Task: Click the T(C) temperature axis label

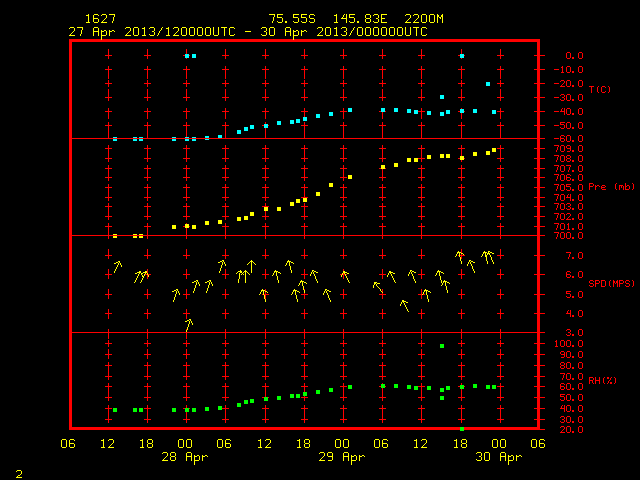Action: pos(600,89)
